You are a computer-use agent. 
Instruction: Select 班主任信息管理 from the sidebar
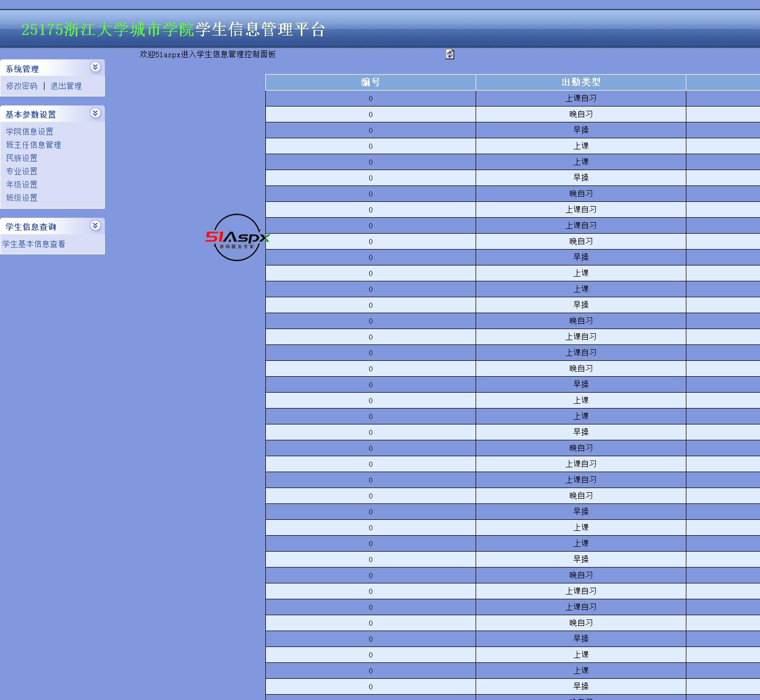coord(33,145)
